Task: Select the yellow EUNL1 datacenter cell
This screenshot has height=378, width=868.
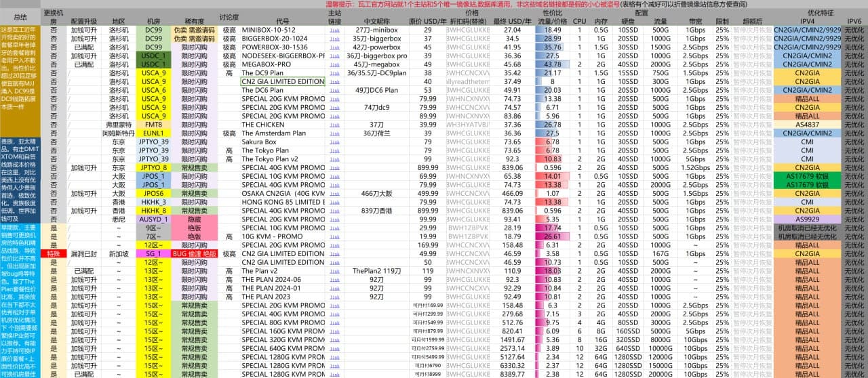Action: [x=154, y=133]
